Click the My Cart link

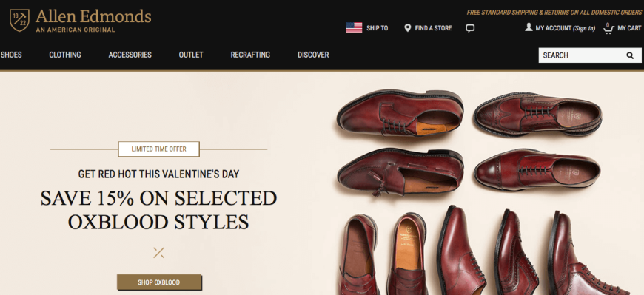tap(629, 28)
